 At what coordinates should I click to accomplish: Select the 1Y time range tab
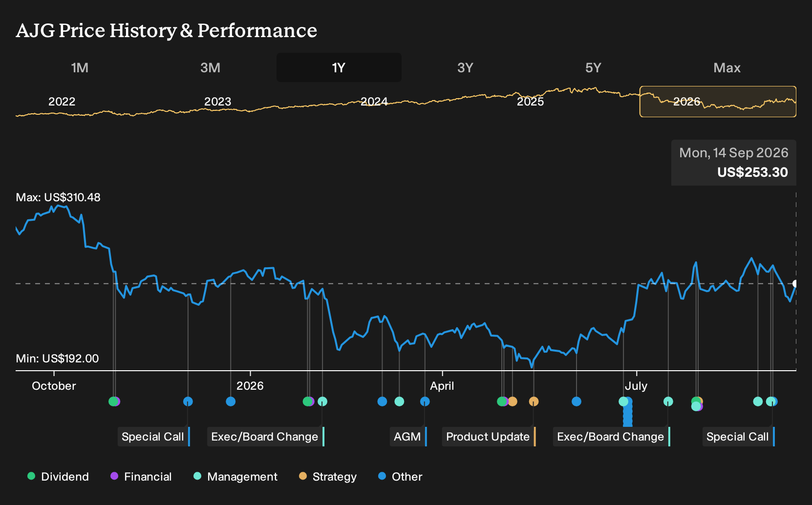pos(339,67)
